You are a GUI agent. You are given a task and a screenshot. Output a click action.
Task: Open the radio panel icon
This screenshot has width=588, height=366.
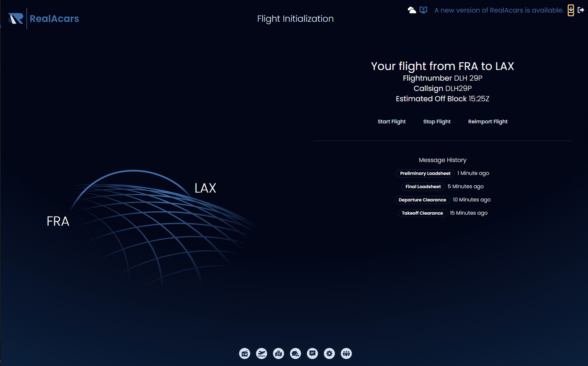coord(245,353)
